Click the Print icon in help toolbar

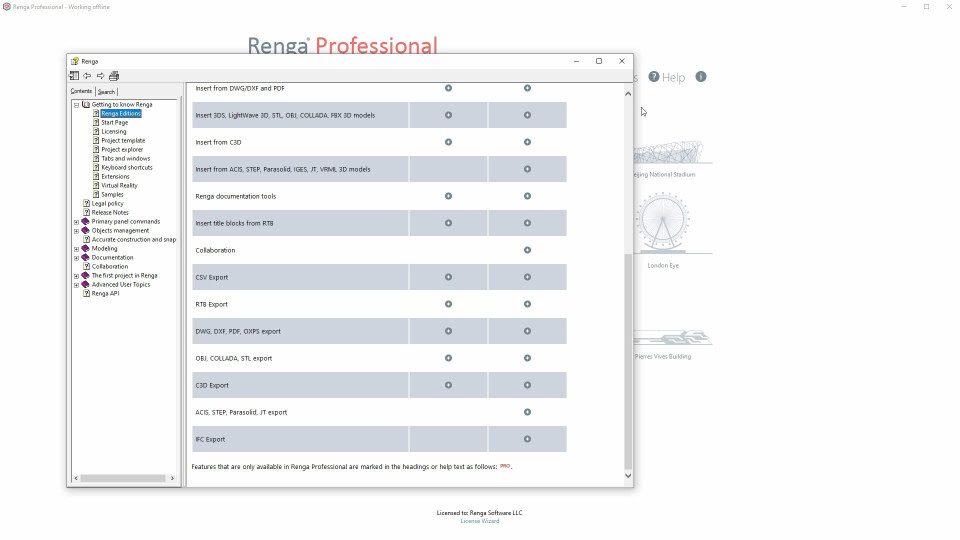click(x=114, y=76)
